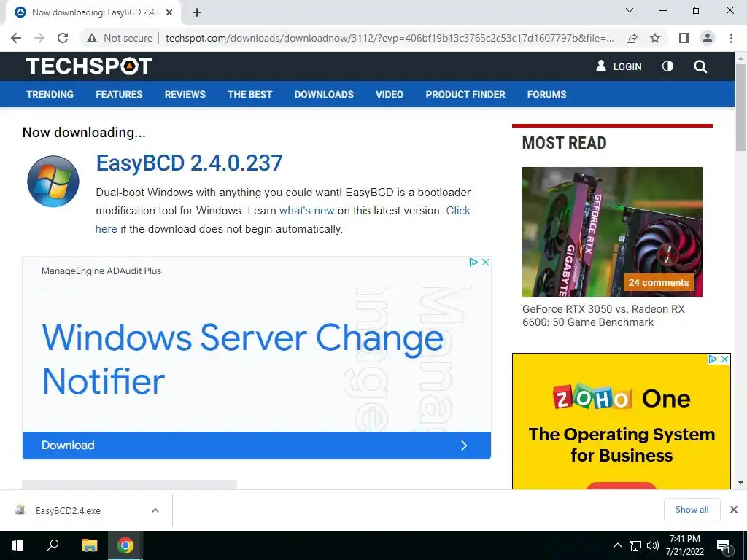Screen dimensions: 747x560
Task: Open the REVIEWS menu item
Action: 185,94
